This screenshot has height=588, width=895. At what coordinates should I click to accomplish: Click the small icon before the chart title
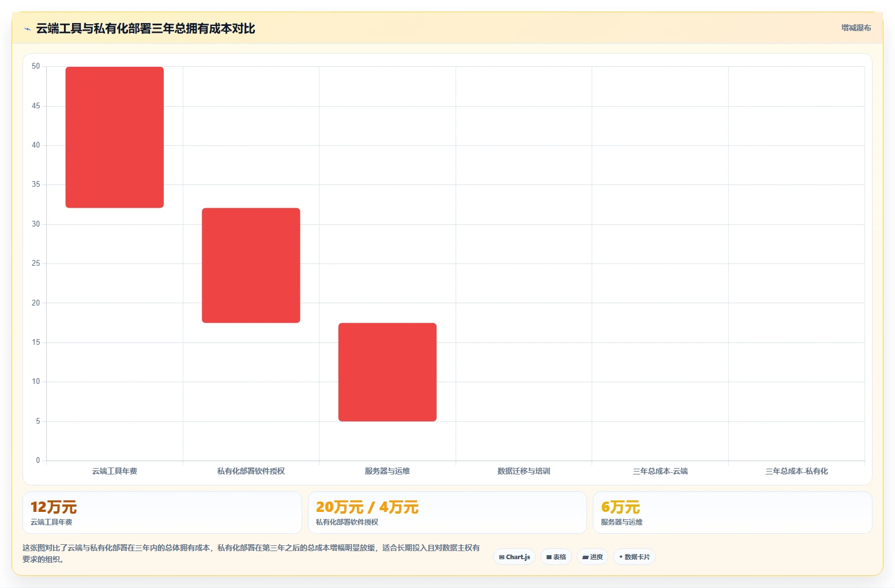click(x=27, y=29)
